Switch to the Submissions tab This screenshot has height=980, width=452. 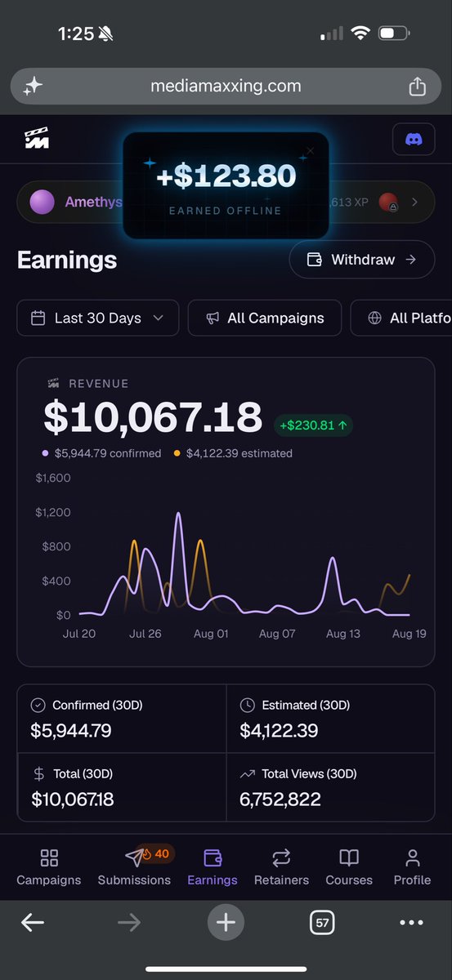point(134,867)
